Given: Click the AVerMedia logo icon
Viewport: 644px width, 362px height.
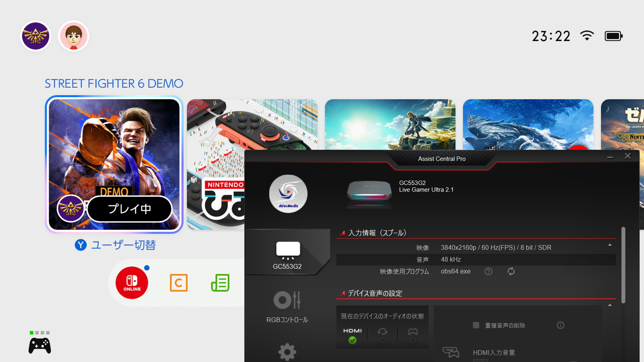Looking at the screenshot, I should pyautogui.click(x=288, y=194).
